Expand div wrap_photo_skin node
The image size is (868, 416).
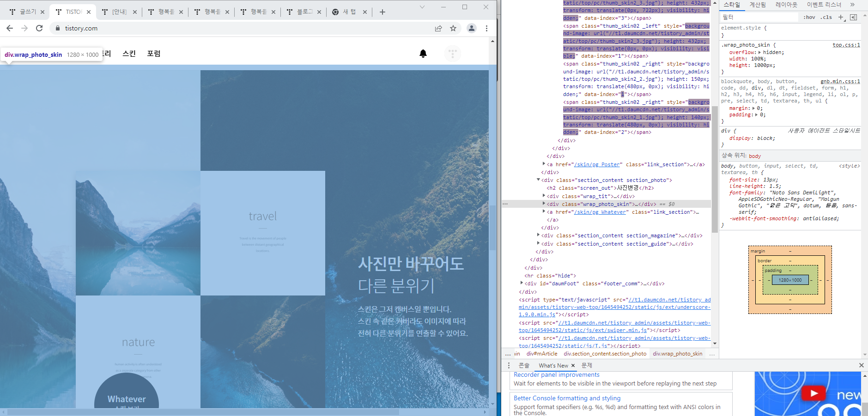(544, 204)
